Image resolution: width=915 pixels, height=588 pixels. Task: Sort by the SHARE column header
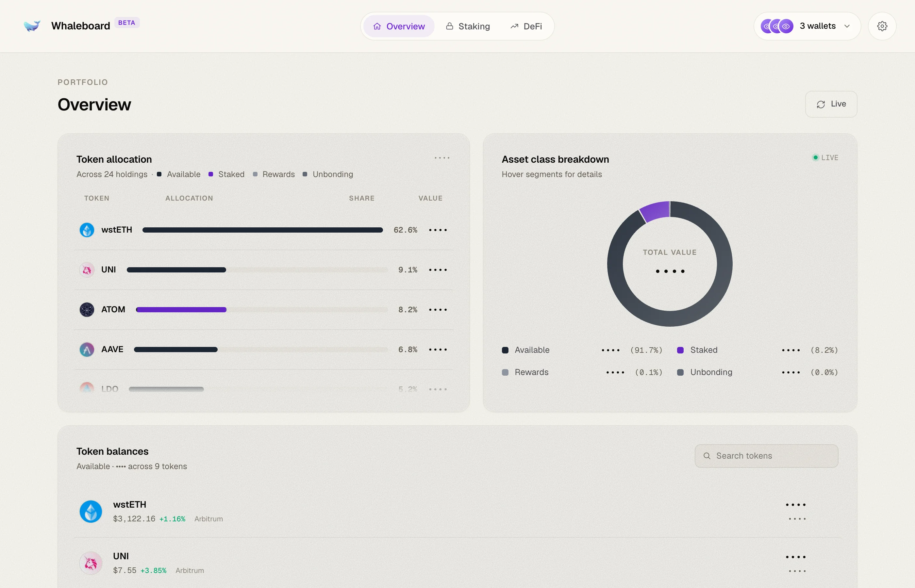pos(362,198)
